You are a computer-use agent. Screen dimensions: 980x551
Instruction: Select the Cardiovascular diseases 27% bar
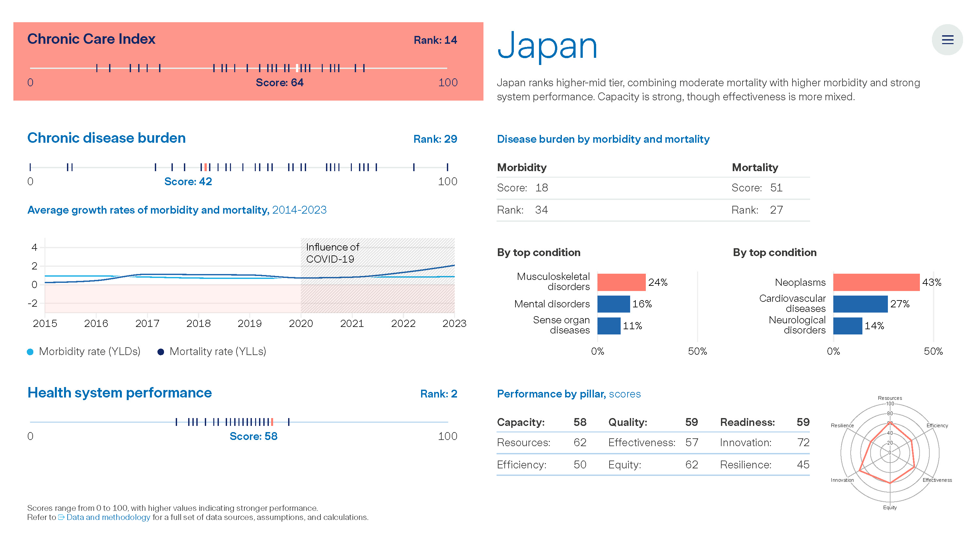(860, 304)
